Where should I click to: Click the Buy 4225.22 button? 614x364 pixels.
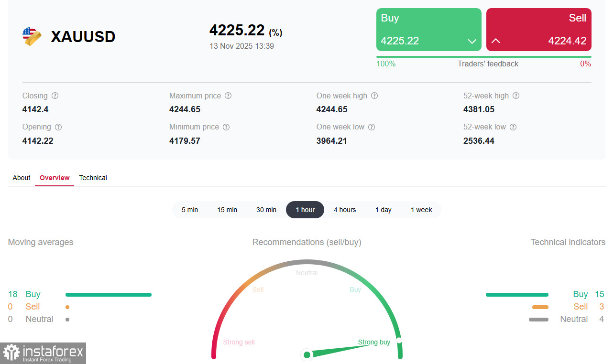click(x=428, y=29)
